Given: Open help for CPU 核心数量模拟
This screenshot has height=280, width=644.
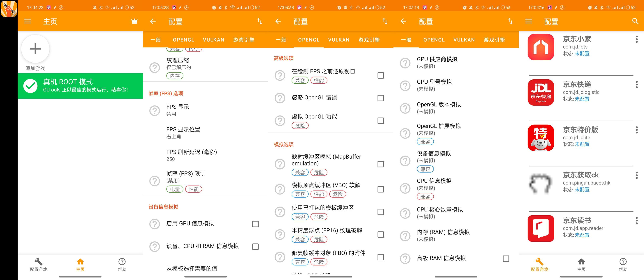Looking at the screenshot, I should 405,213.
